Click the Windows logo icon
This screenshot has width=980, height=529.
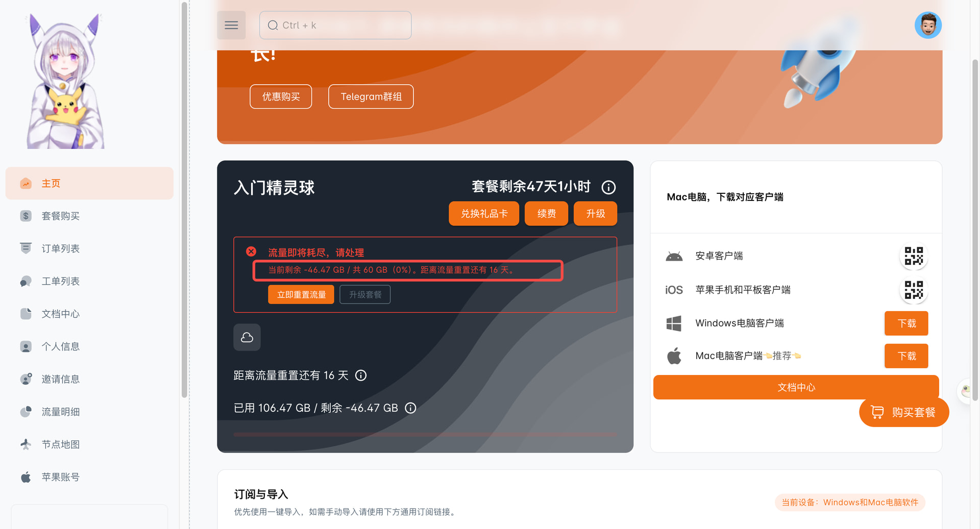(x=674, y=323)
